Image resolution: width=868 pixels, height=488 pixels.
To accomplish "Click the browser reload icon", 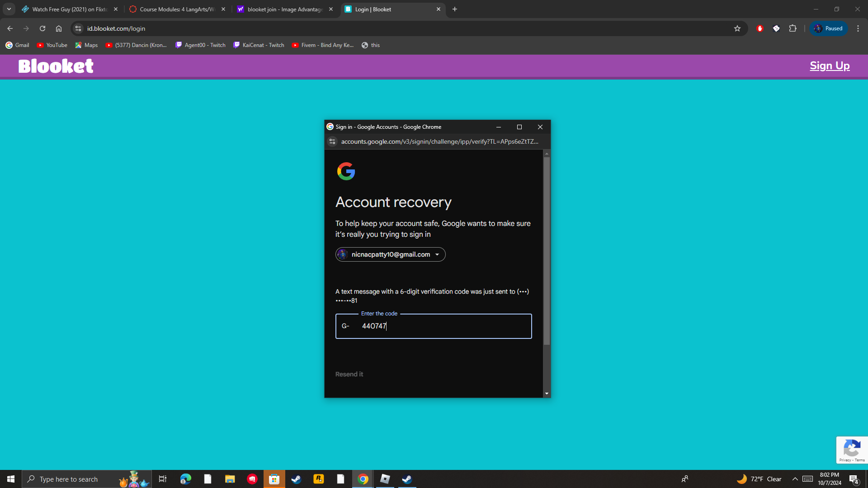I will 42,28.
